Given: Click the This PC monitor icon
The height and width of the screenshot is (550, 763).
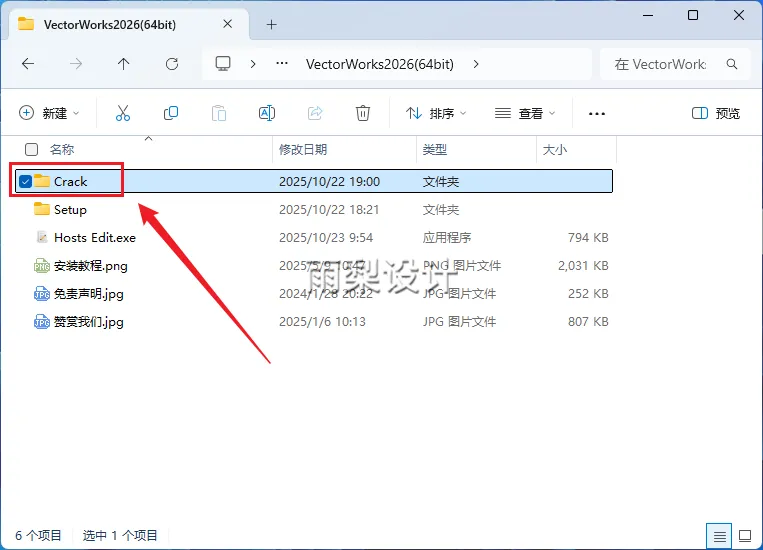Looking at the screenshot, I should [x=223, y=64].
